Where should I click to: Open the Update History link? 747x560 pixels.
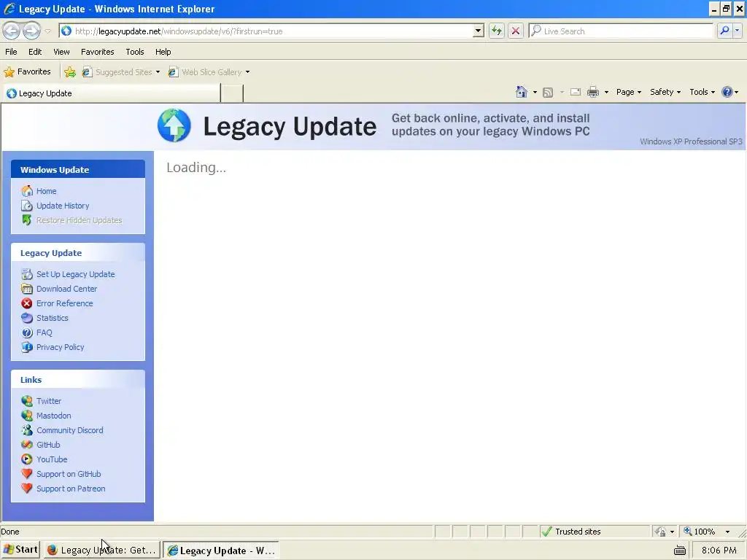[63, 206]
